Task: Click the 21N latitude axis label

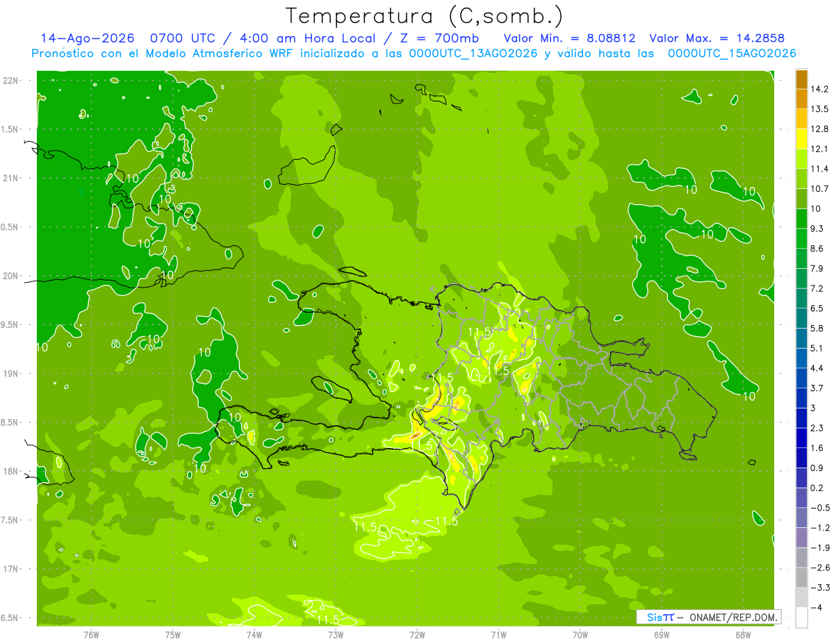Action: (11, 178)
